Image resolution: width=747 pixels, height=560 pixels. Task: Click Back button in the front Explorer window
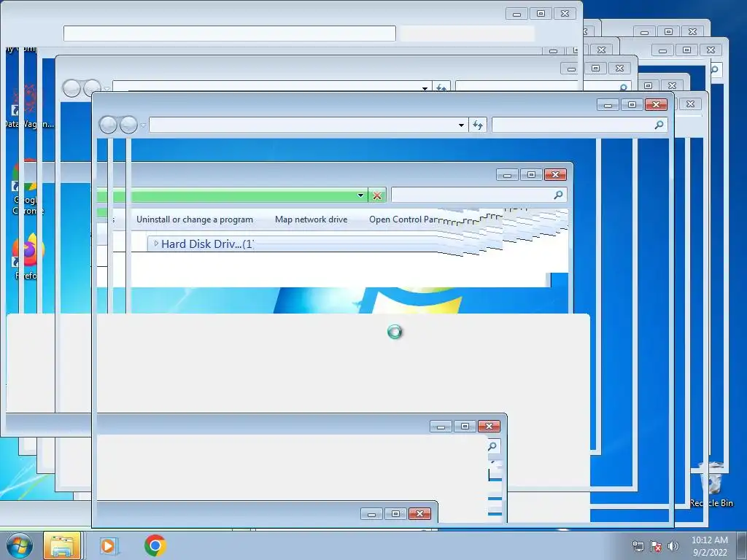point(108,125)
